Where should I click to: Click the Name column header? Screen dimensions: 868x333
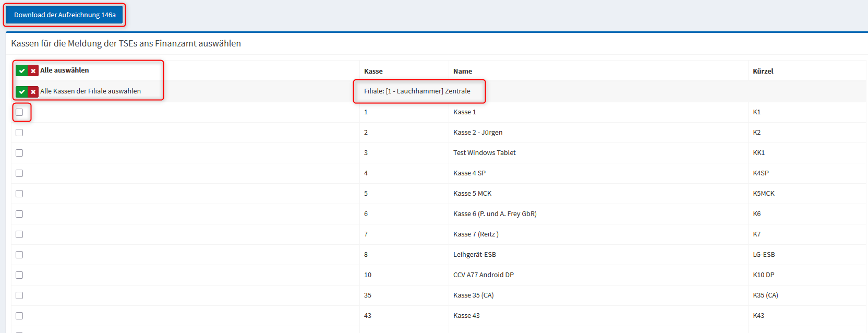point(462,72)
